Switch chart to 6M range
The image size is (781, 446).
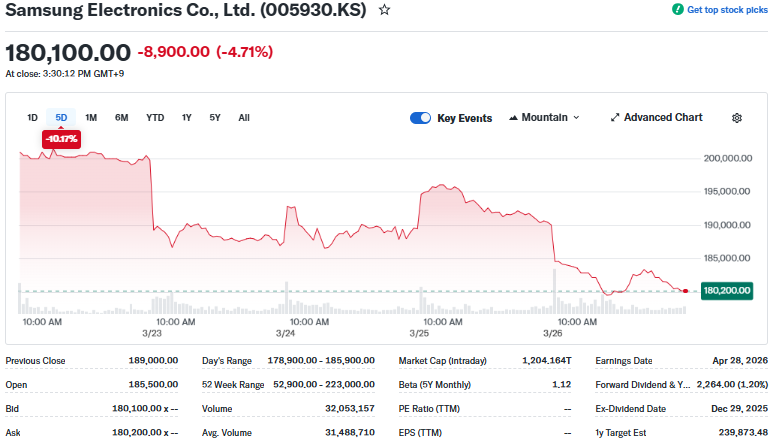pyautogui.click(x=122, y=118)
